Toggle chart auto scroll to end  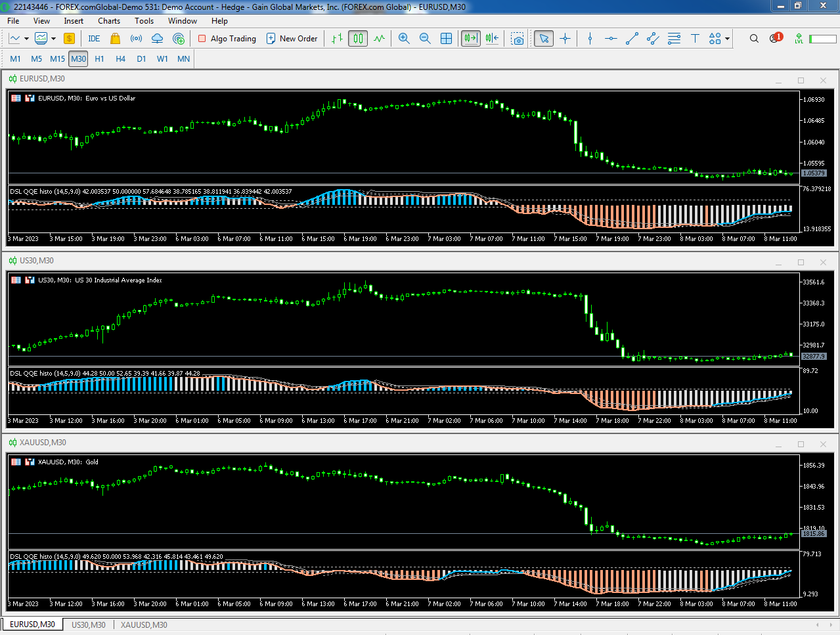[471, 39]
